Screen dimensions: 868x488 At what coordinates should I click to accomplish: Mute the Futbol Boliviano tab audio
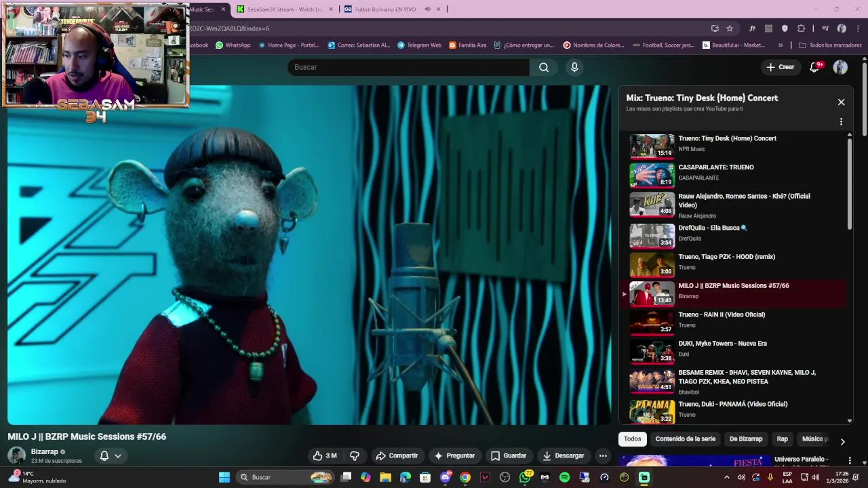tap(427, 9)
